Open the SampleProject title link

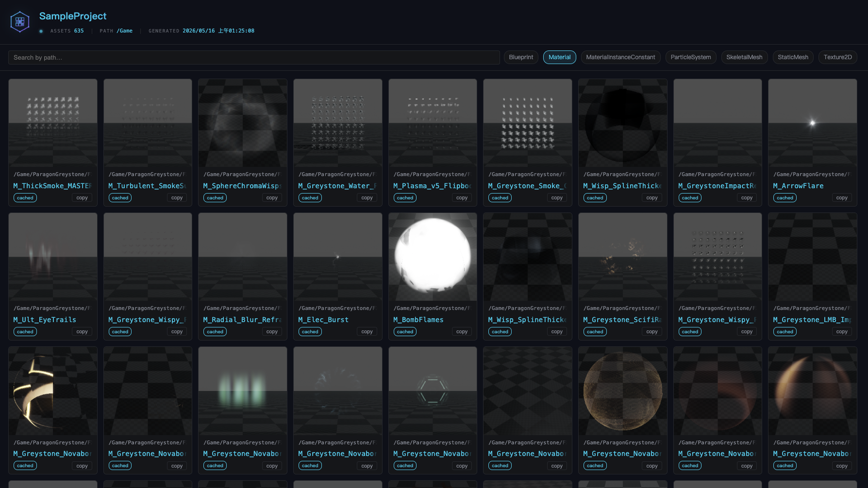[x=73, y=16]
